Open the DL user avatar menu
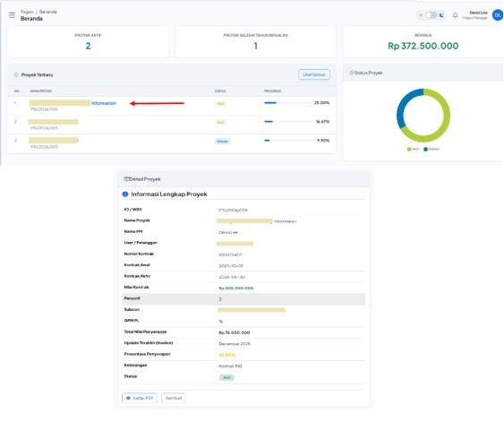This screenshot has height=431, width=504. (x=498, y=15)
